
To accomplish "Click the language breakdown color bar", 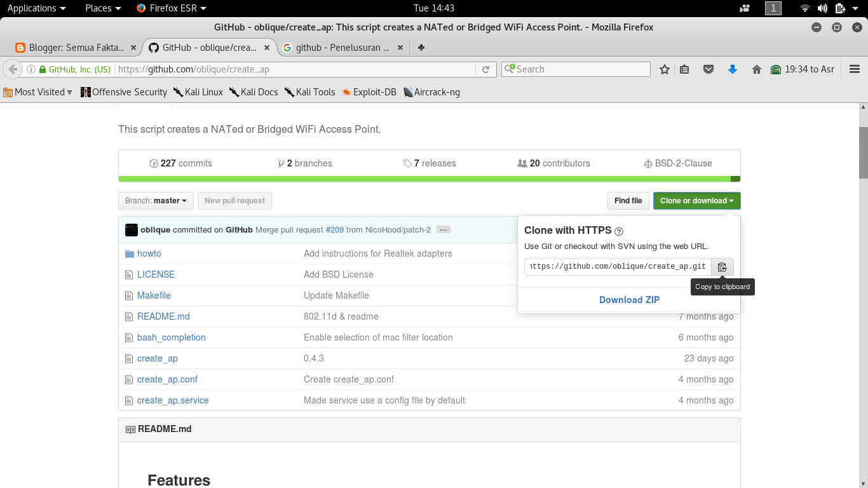I will coord(430,179).
